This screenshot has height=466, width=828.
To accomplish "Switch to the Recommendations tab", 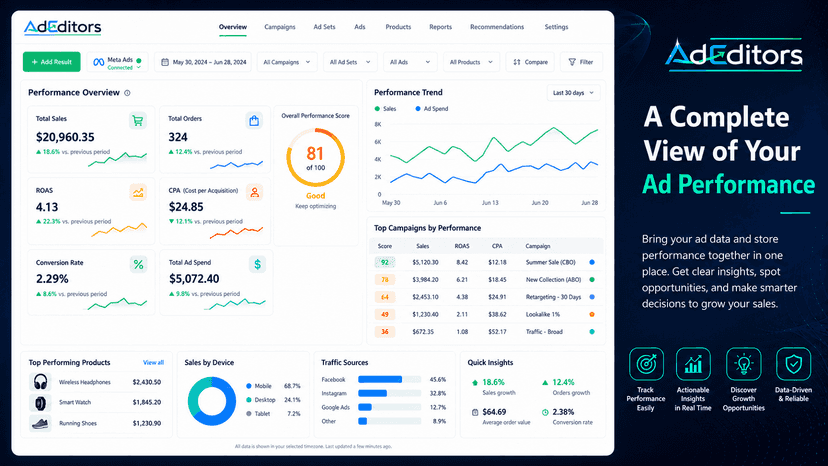I will [497, 27].
